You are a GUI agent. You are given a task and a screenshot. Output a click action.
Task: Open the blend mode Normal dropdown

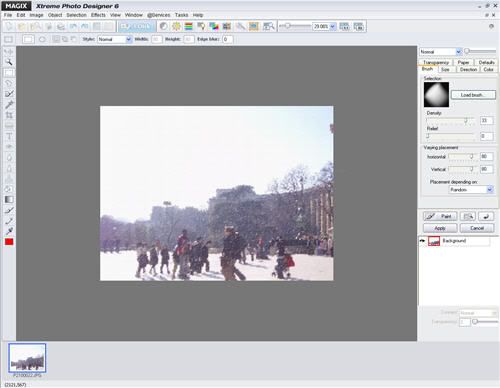[x=440, y=52]
